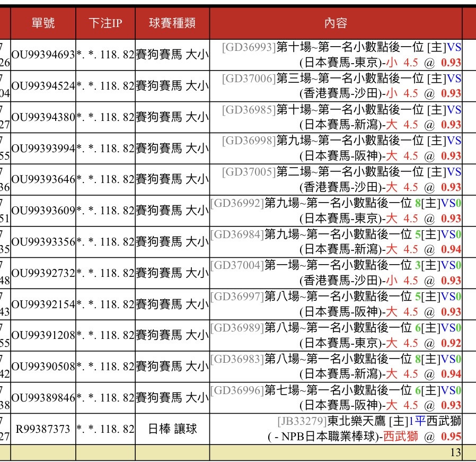Click the 下注IP column header
The width and height of the screenshot is (476, 462).
click(105, 23)
